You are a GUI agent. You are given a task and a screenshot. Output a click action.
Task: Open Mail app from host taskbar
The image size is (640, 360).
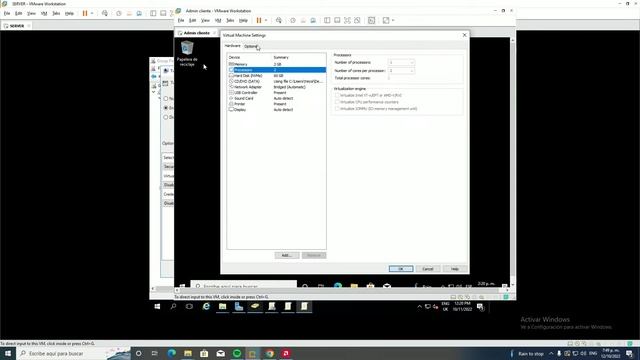tap(220, 353)
